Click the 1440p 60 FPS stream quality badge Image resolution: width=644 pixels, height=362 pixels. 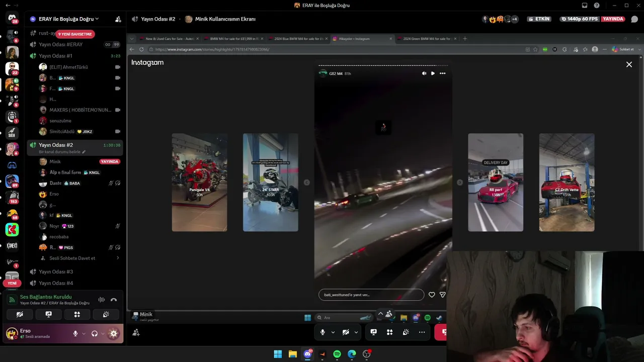point(580,19)
